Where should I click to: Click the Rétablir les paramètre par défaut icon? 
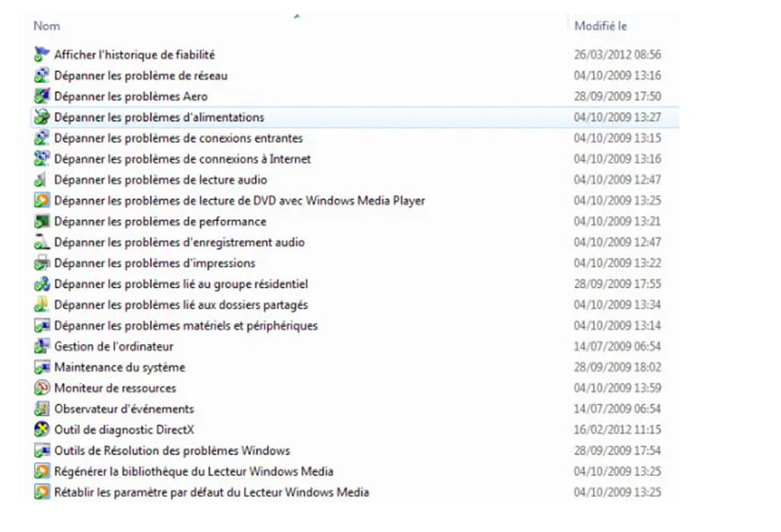click(x=41, y=492)
